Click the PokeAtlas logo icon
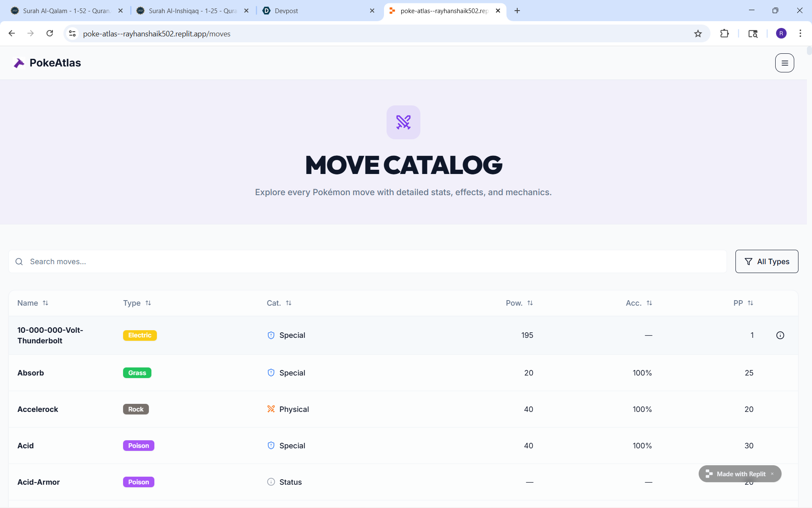Image resolution: width=812 pixels, height=508 pixels. [x=19, y=63]
